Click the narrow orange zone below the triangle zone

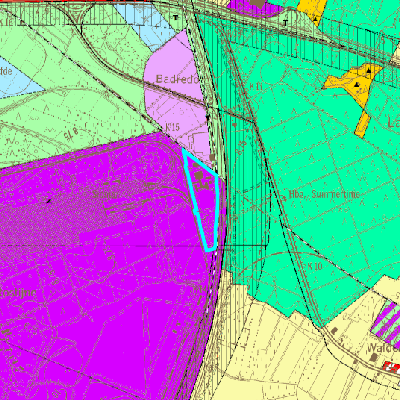(362, 124)
